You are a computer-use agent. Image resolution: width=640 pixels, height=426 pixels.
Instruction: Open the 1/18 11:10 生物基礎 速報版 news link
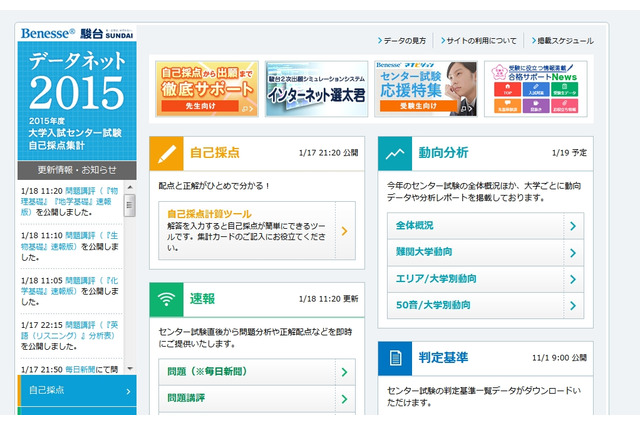(69, 241)
